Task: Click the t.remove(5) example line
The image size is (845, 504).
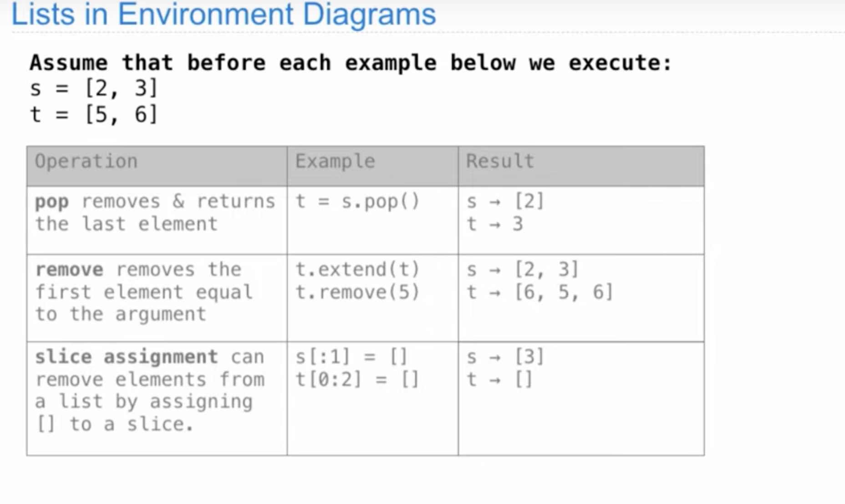Action: click(x=357, y=292)
